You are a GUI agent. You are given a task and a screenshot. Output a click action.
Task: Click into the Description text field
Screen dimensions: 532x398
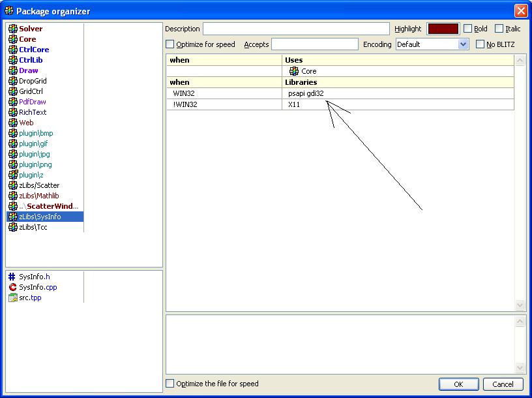click(297, 29)
